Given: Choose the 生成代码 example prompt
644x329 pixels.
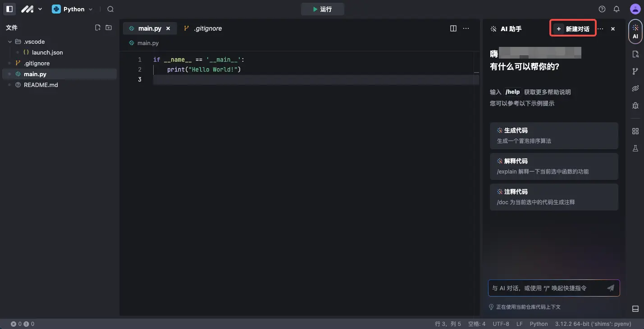Looking at the screenshot, I should click(x=554, y=135).
